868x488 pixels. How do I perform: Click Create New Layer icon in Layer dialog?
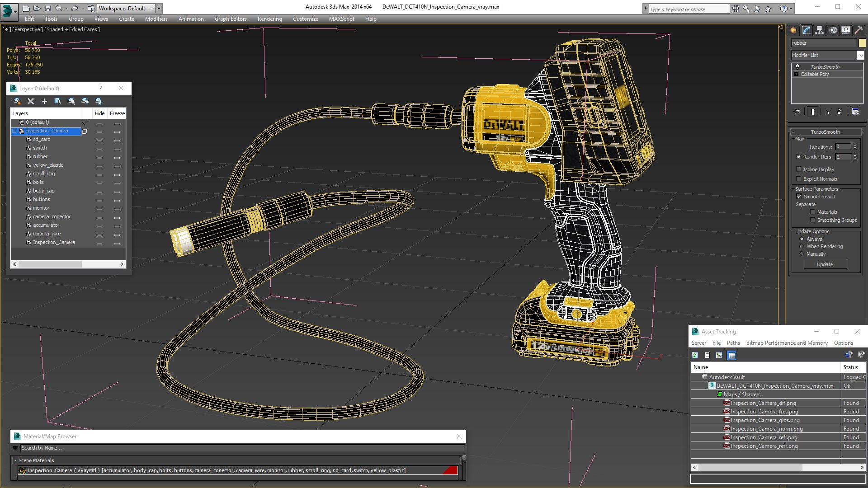17,101
